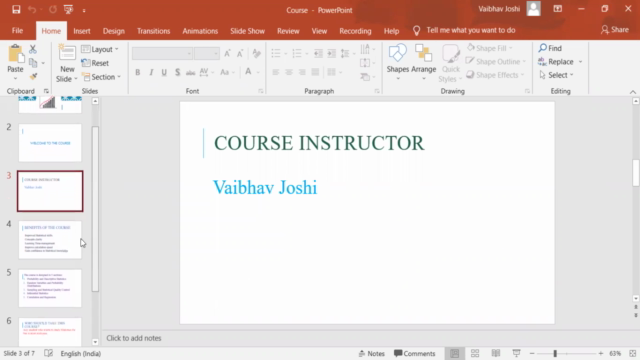The width and height of the screenshot is (640, 360).
Task: Increase list indent level
Action: (x=331, y=53)
